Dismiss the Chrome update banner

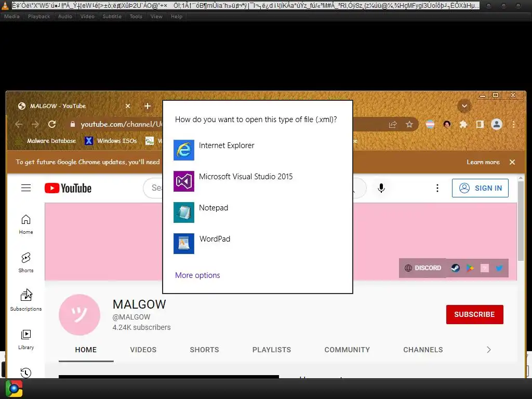click(x=512, y=162)
